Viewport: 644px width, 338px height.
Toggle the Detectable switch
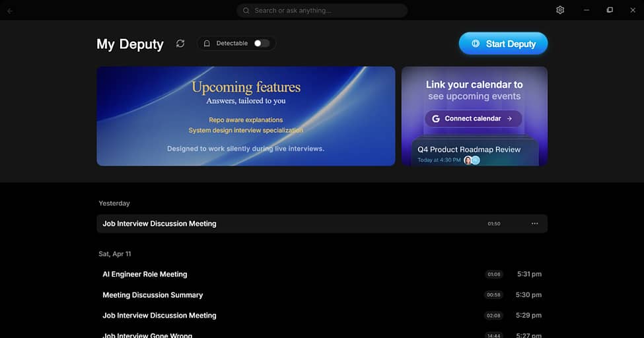coord(261,43)
